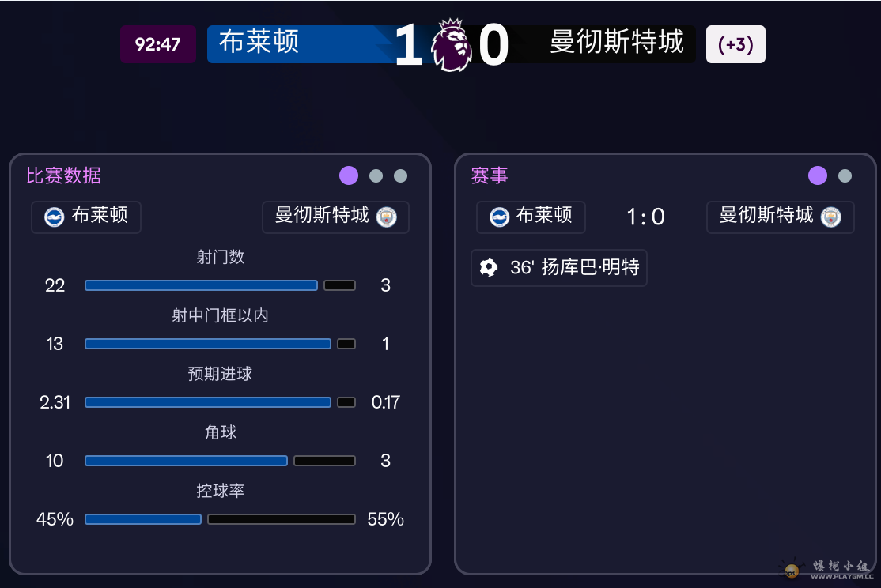Click 曼彻斯特城 team name in the top scoreboard
This screenshot has width=881, height=588.
(617, 43)
